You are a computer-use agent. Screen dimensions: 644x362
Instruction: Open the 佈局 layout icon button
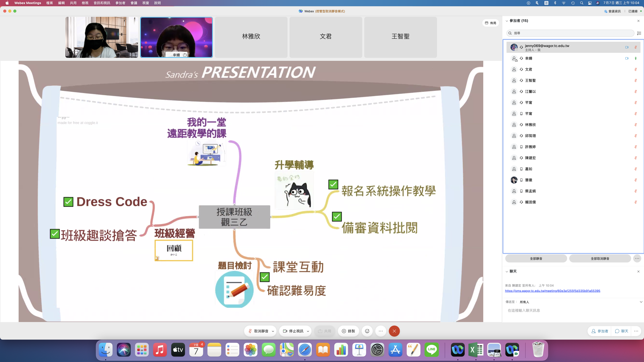pyautogui.click(x=490, y=23)
